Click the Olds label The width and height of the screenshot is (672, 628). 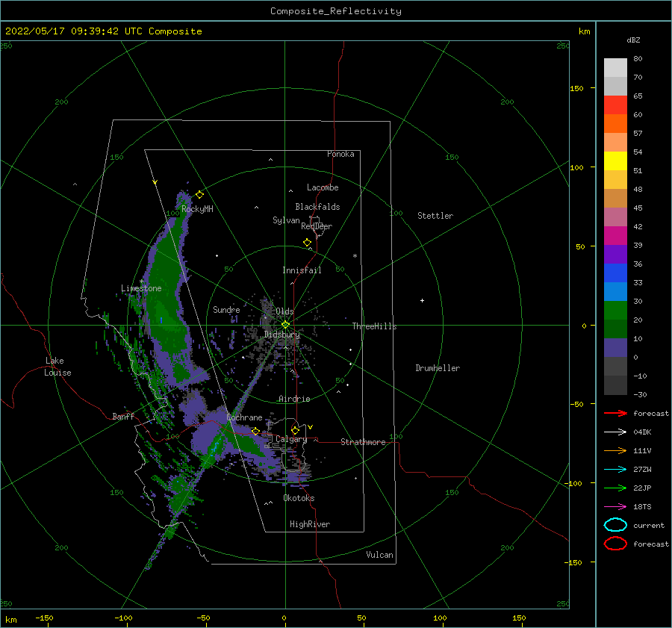[x=284, y=311]
